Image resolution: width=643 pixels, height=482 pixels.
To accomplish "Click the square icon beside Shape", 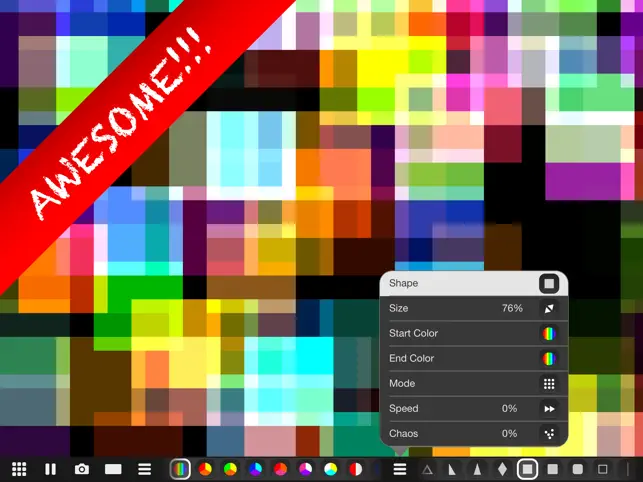I will pyautogui.click(x=549, y=283).
